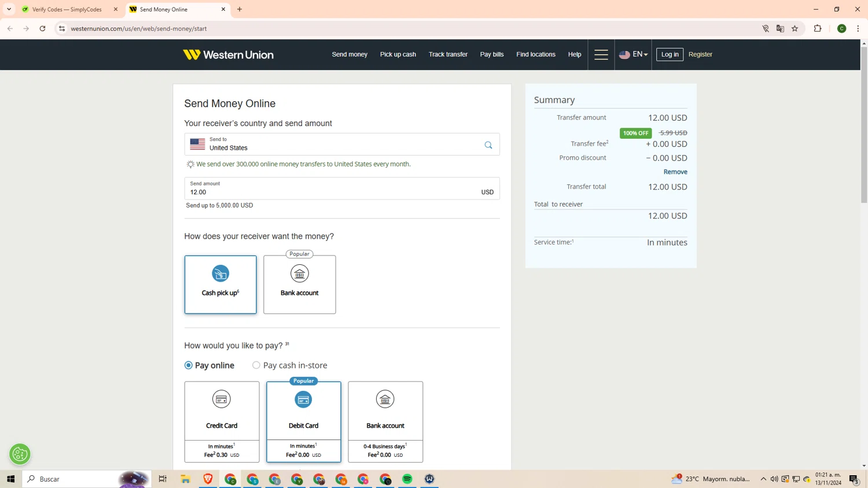Viewport: 868px width, 488px height.
Task: Click the Windows Buscar search box
Action: point(87,479)
